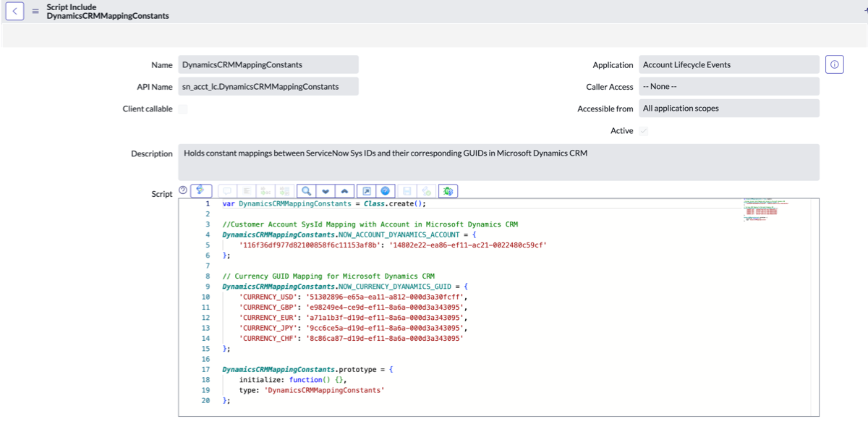Show application info icon beside Application field

point(835,64)
